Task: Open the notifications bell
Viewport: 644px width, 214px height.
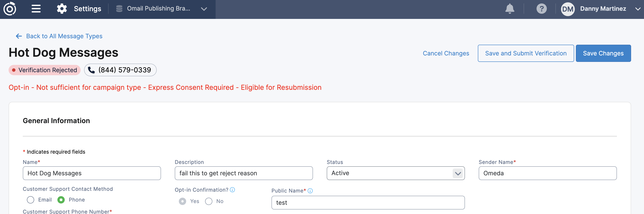Action: pos(509,9)
